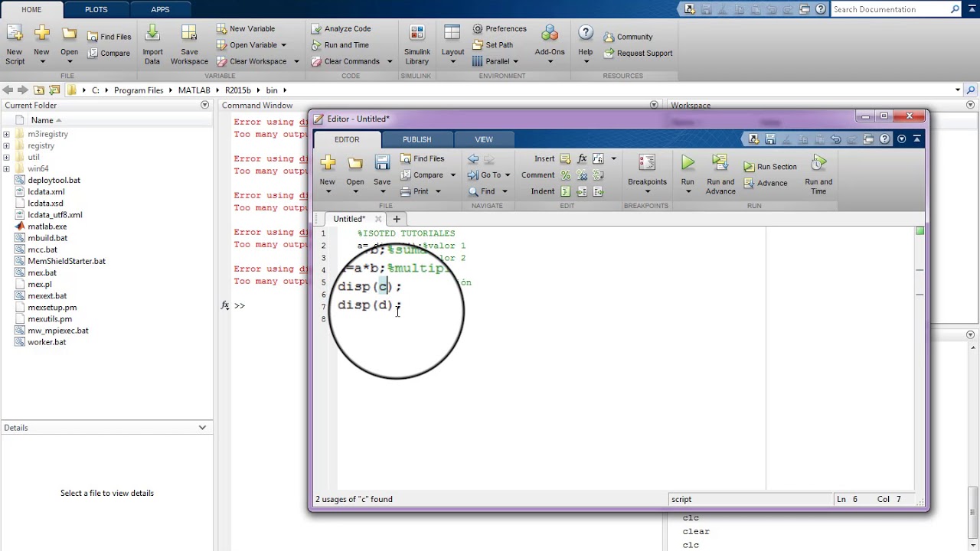Click Open folder icon in Editor toolbar
Screen dimensions: 980x551
tap(355, 163)
